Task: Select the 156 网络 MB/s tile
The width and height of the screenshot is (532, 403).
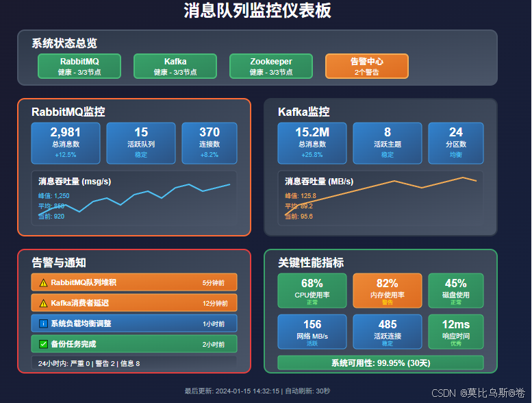Action: pos(312,332)
